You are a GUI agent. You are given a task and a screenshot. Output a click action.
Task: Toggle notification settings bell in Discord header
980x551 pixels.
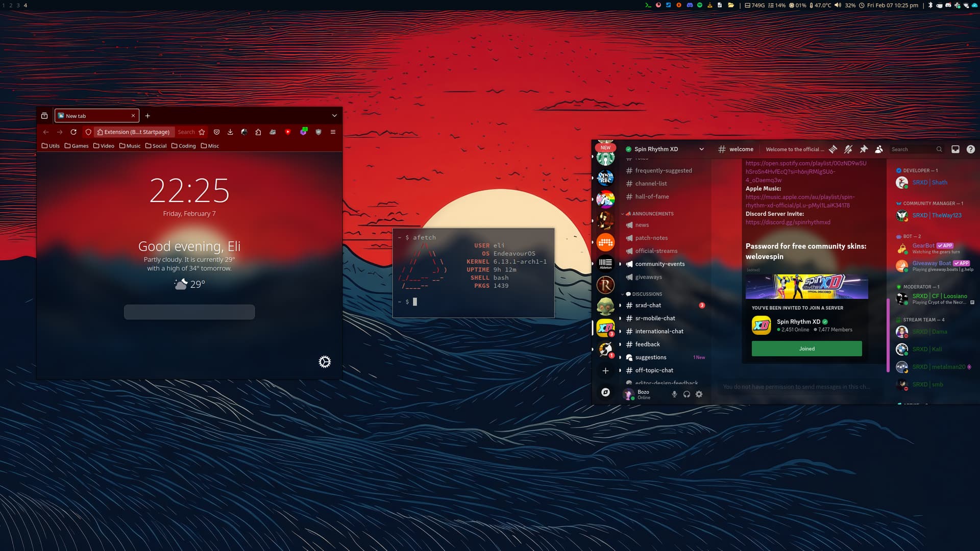click(x=848, y=149)
